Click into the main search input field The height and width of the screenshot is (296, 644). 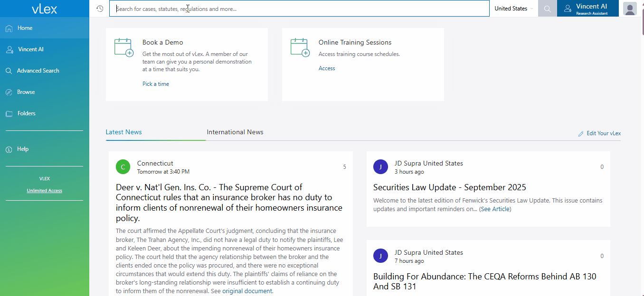pos(299,9)
